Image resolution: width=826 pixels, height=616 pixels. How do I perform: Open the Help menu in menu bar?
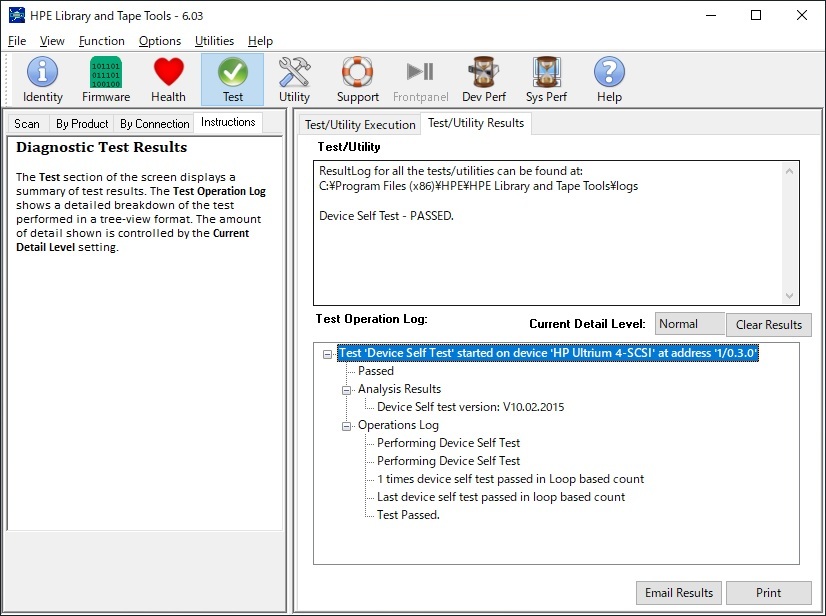260,41
